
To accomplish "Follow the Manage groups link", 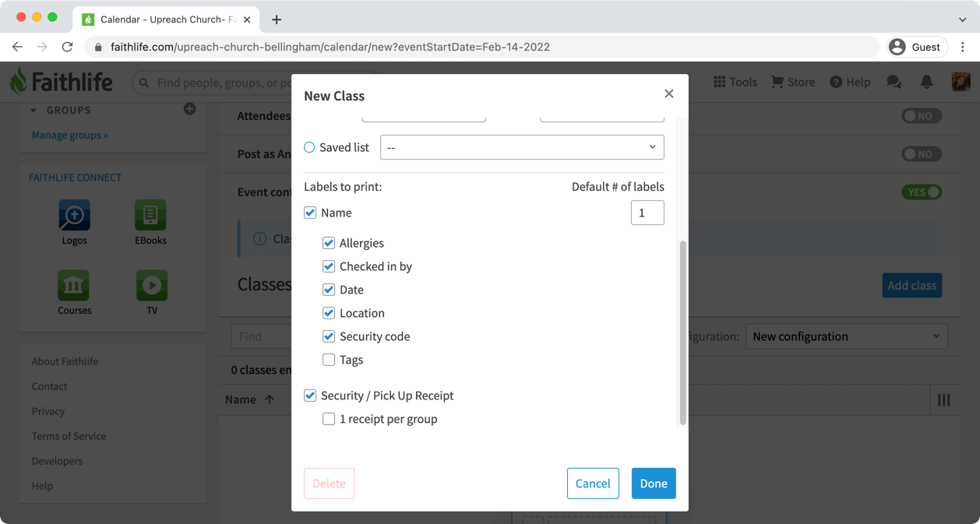I will coord(69,135).
